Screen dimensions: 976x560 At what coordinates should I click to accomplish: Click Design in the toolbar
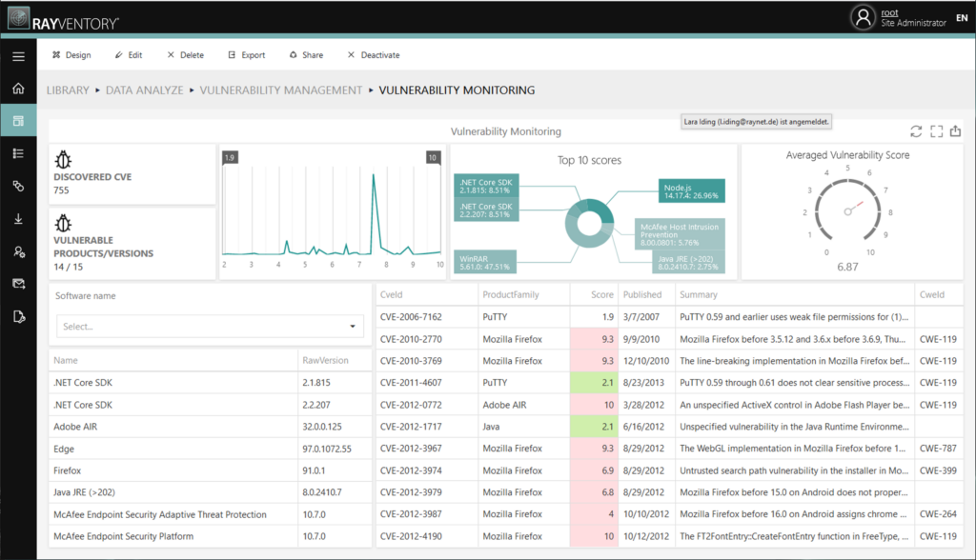(x=71, y=54)
